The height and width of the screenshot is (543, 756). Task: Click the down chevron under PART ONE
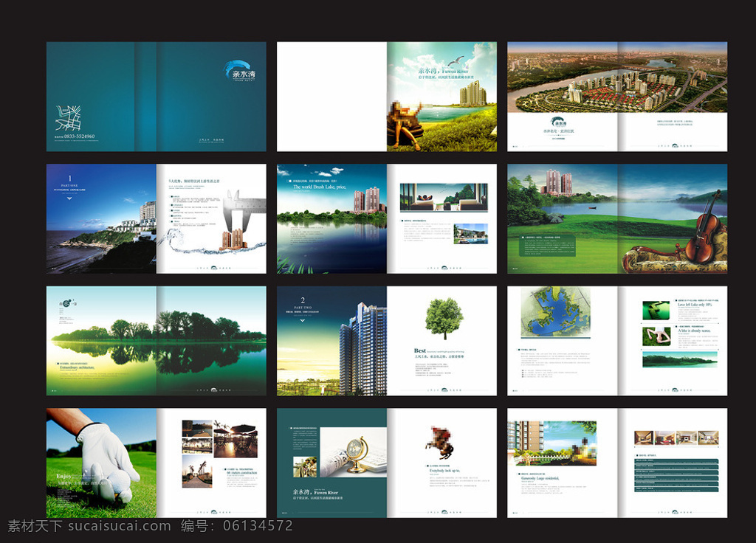(69, 198)
